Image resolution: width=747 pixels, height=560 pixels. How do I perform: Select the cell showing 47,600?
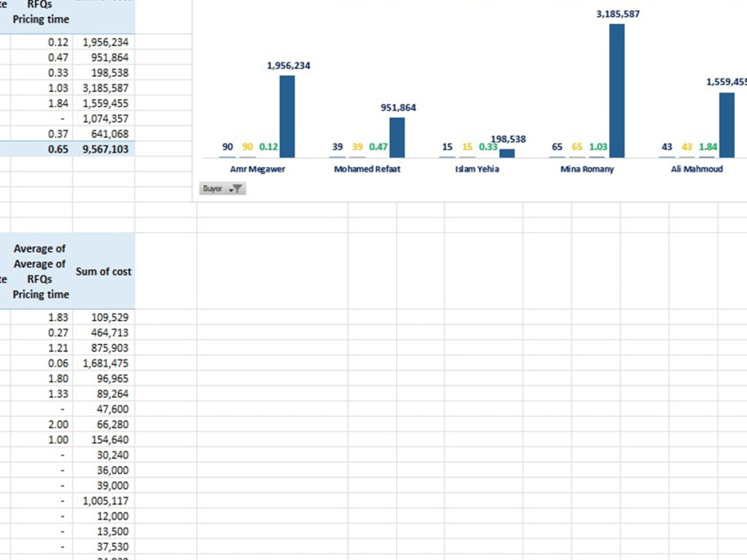(x=104, y=408)
